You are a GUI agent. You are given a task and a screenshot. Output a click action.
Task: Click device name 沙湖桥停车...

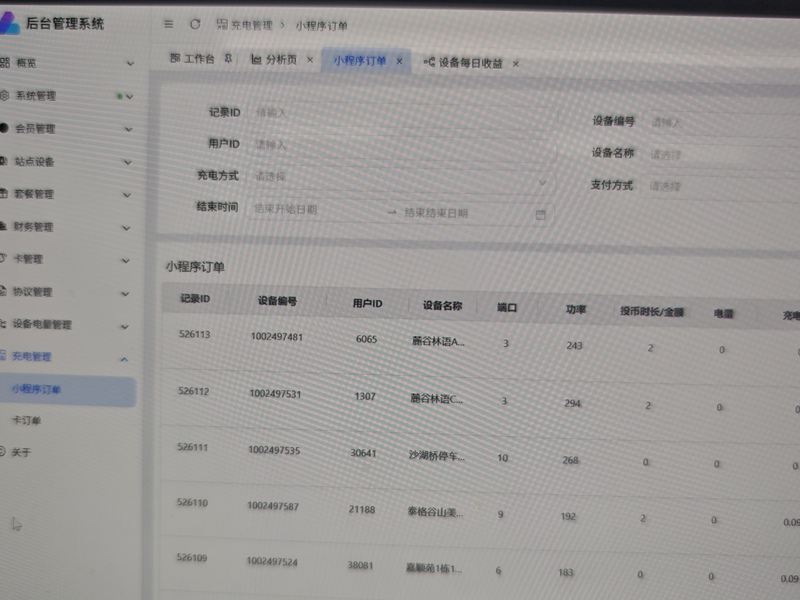(x=437, y=455)
